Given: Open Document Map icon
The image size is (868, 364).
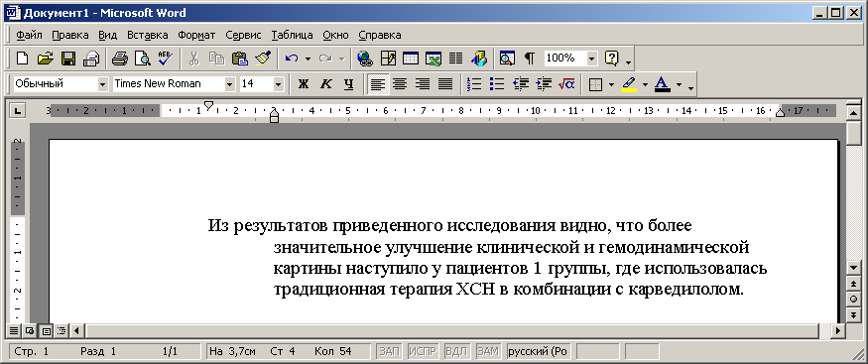Looking at the screenshot, I should coord(507,58).
